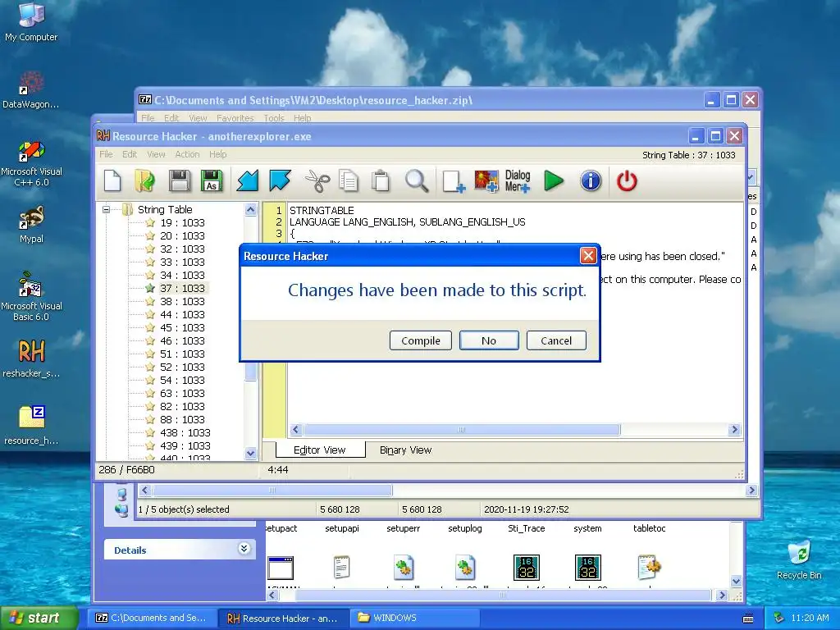This screenshot has width=840, height=630.
Task: Click Cancel in the dialog
Action: click(556, 340)
